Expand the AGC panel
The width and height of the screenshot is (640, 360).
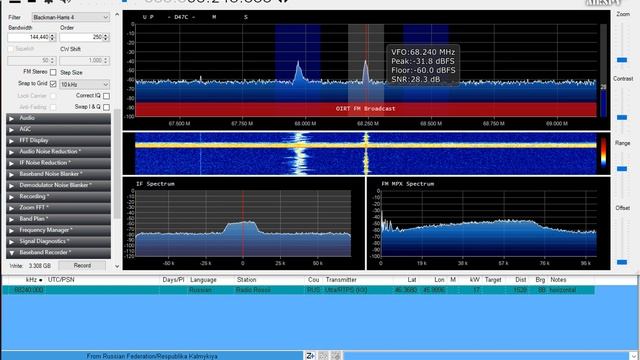coord(58,129)
